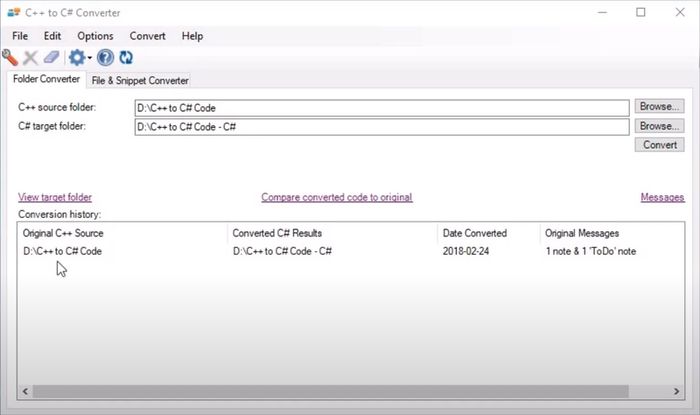Click the magnifier search icon in toolbar
Screen dimensions: 700x415
pos(11,58)
